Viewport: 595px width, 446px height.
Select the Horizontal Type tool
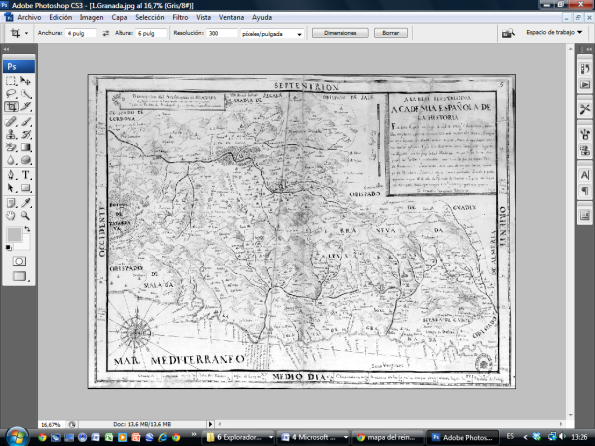[x=25, y=175]
